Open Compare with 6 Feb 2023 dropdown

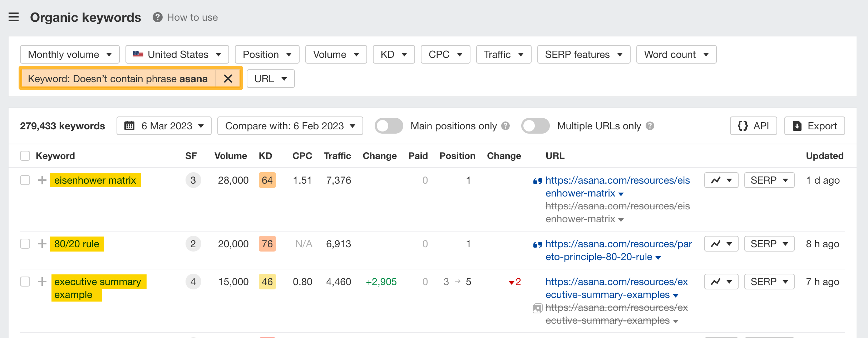(x=290, y=126)
